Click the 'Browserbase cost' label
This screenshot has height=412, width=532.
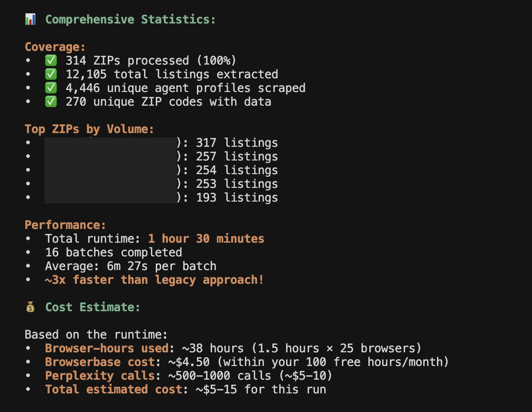(x=100, y=362)
